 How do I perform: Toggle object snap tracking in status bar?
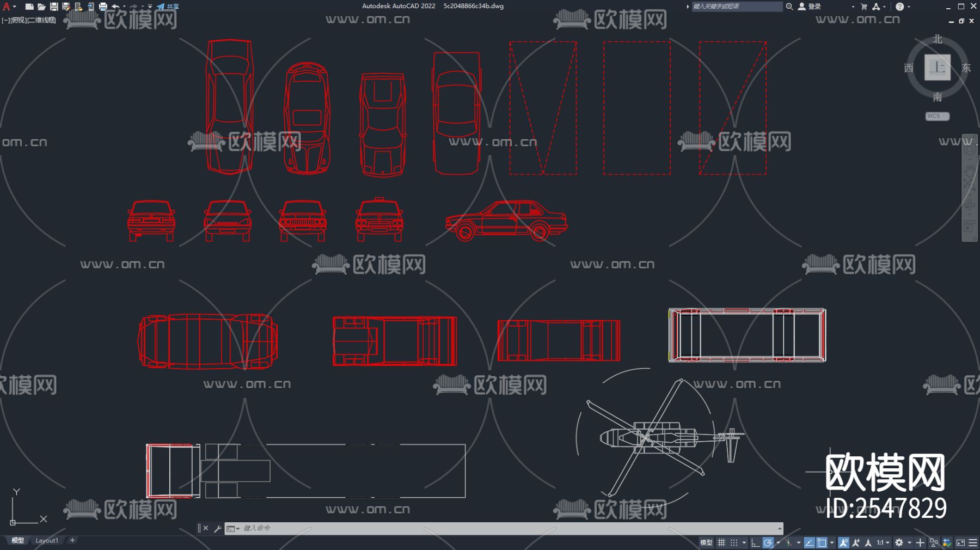809,542
